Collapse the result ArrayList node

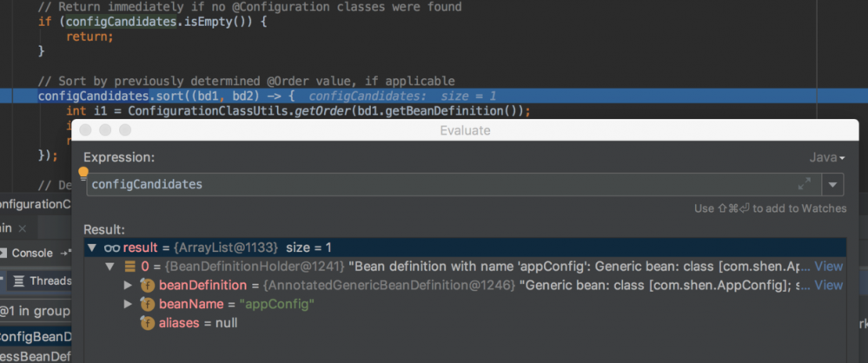[91, 247]
